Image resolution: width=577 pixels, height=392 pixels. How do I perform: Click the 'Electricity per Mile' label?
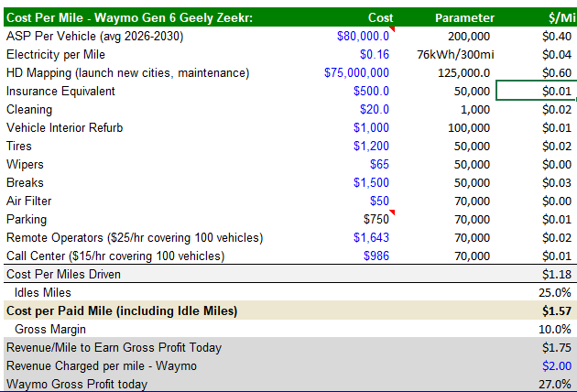click(x=56, y=54)
